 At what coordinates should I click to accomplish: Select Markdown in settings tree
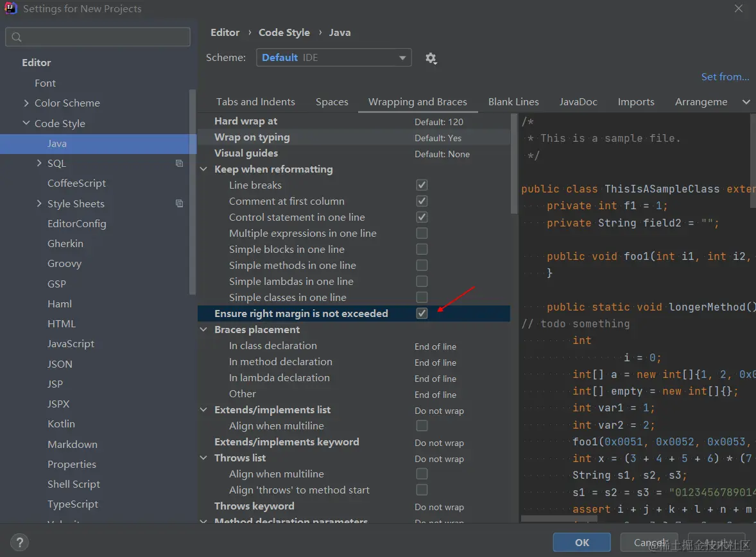(x=73, y=444)
